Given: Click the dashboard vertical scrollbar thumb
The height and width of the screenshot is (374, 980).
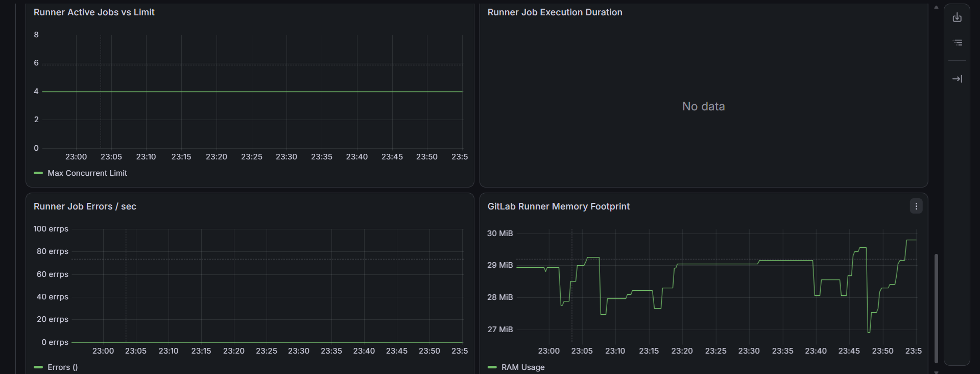Looking at the screenshot, I should click(x=936, y=308).
